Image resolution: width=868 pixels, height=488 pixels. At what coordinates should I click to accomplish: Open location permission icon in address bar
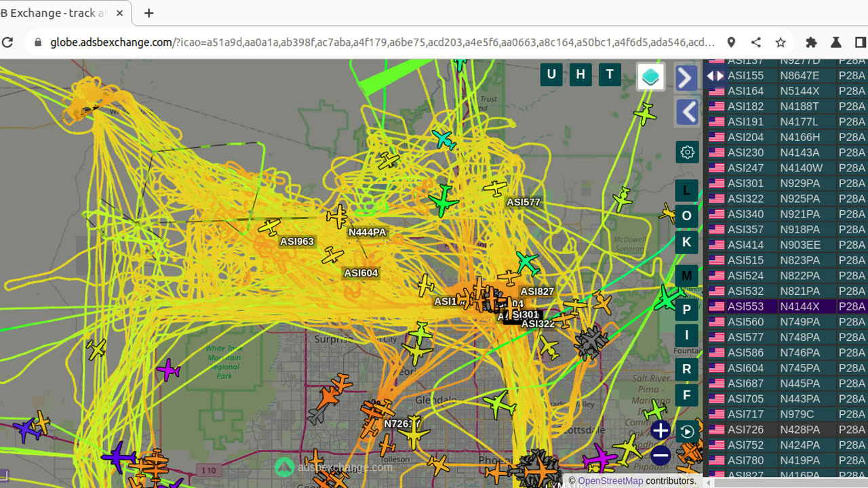731,42
